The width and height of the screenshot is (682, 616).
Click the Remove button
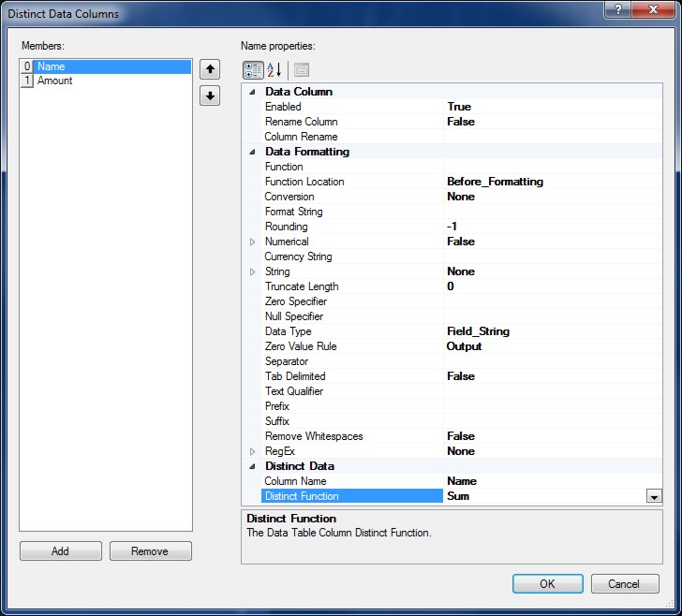coord(150,551)
